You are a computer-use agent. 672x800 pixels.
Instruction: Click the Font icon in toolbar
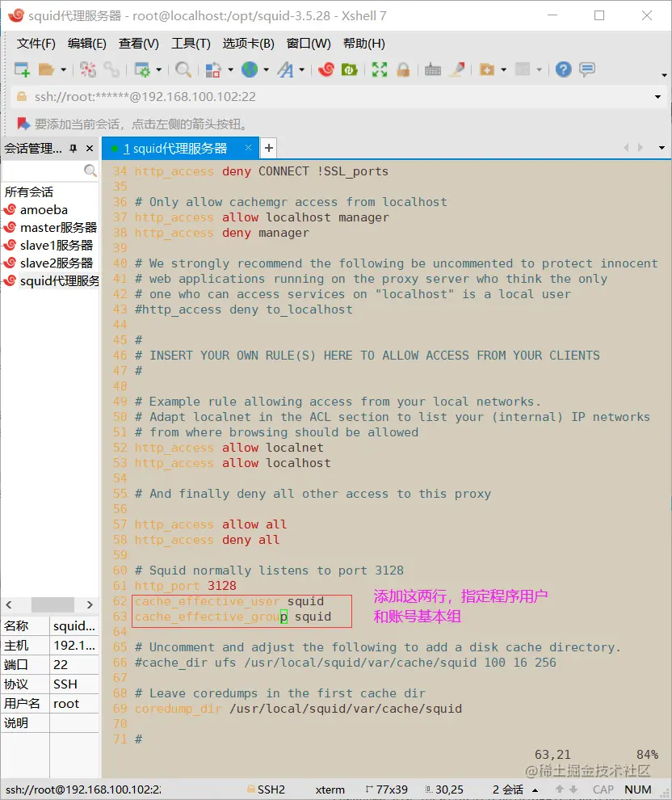click(285, 69)
